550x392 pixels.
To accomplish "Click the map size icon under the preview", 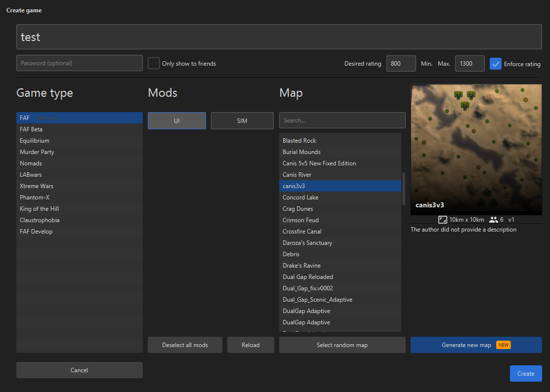I will (x=442, y=220).
